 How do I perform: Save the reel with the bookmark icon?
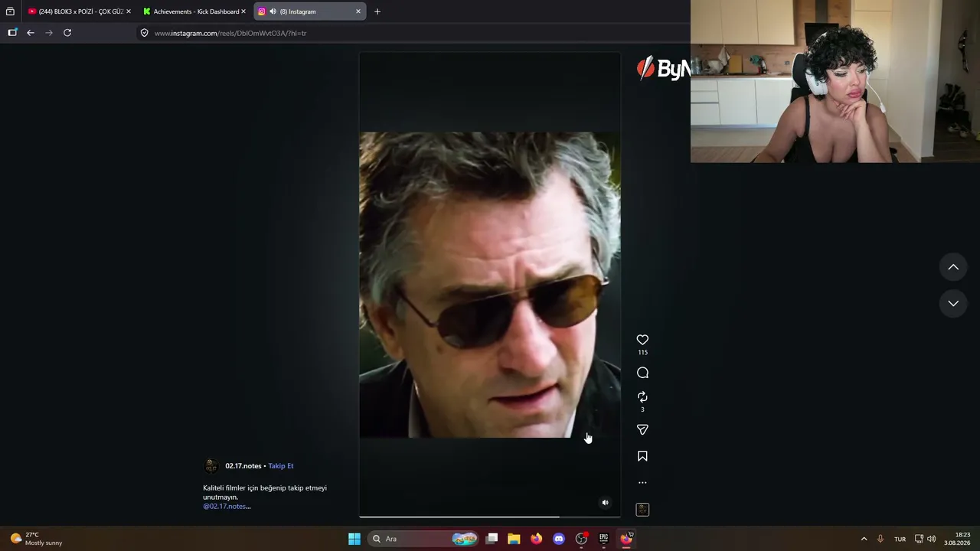(642, 456)
